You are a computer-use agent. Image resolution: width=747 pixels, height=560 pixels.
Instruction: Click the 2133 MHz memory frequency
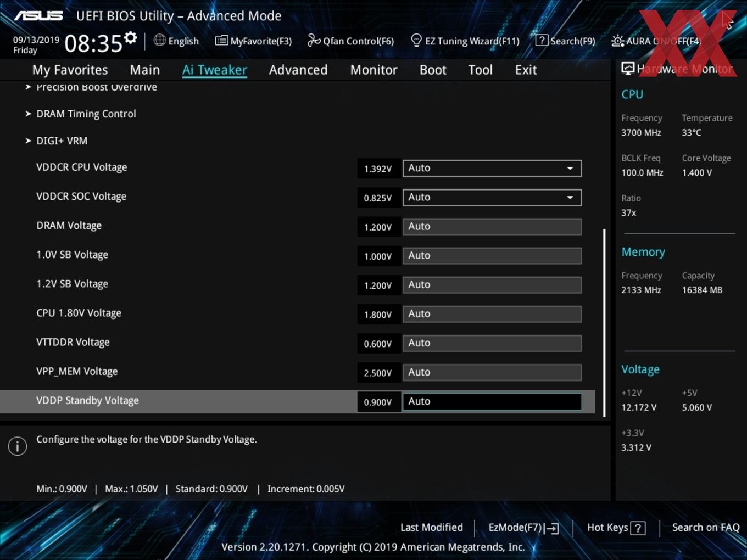click(x=641, y=290)
